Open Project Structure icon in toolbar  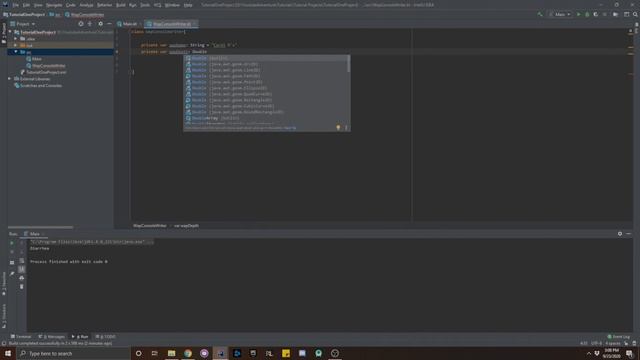click(x=616, y=14)
